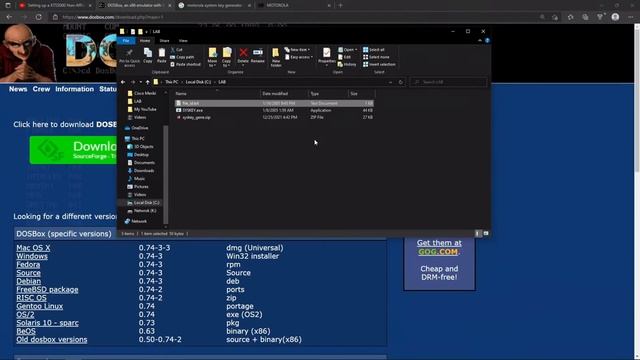Click News in DOSBox site menu

click(x=18, y=89)
